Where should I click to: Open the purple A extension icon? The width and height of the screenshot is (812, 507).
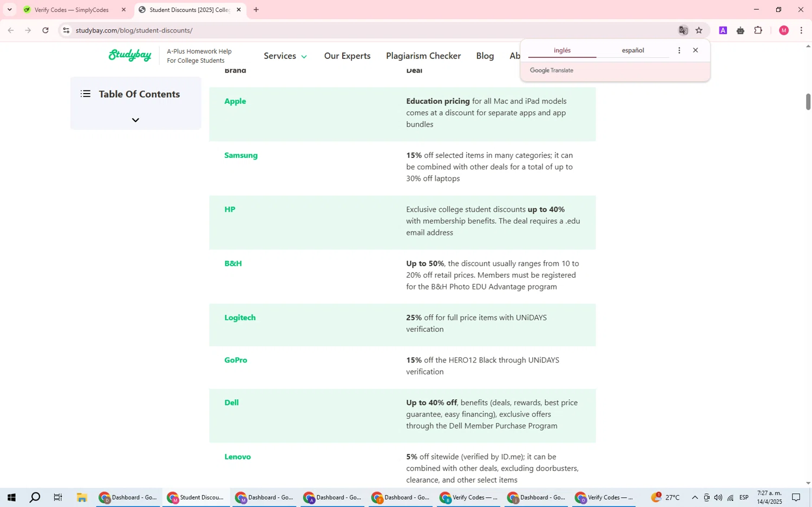coord(723,30)
